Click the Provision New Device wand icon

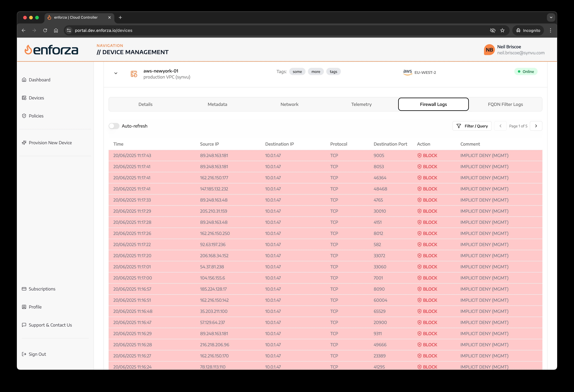24,142
